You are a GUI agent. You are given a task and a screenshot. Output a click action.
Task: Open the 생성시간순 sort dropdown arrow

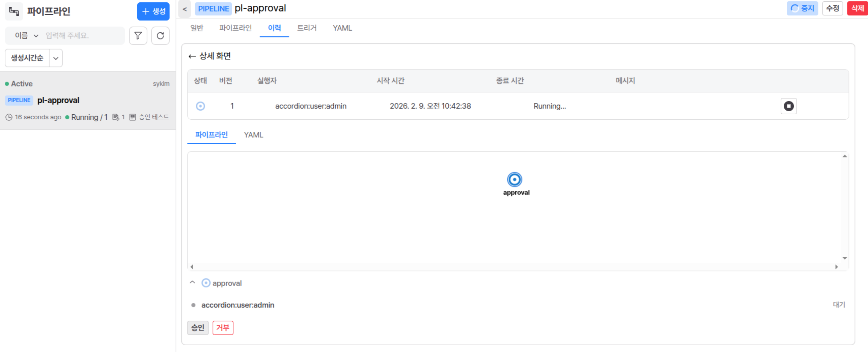point(56,58)
